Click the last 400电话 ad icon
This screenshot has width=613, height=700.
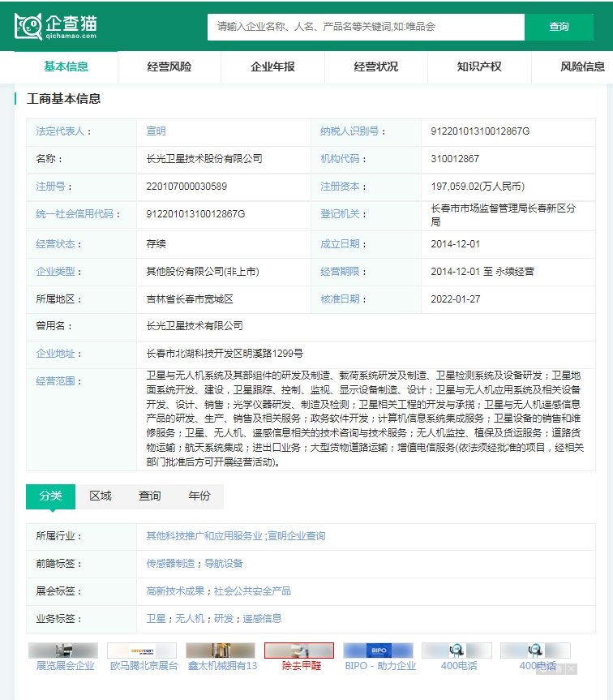[x=535, y=651]
